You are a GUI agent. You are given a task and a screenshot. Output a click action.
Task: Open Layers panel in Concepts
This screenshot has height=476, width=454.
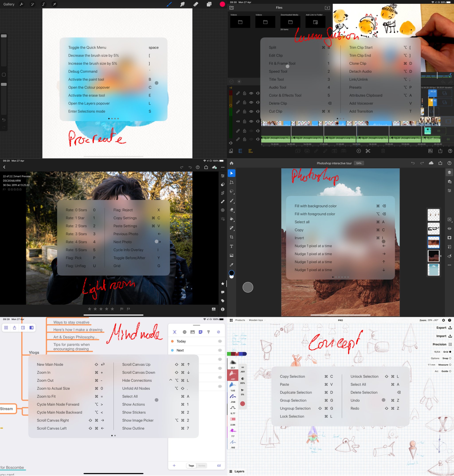[x=237, y=471]
